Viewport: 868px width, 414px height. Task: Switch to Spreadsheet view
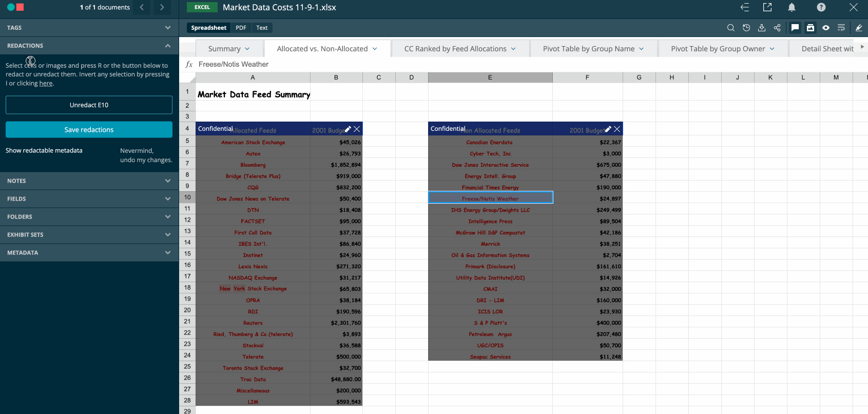208,28
